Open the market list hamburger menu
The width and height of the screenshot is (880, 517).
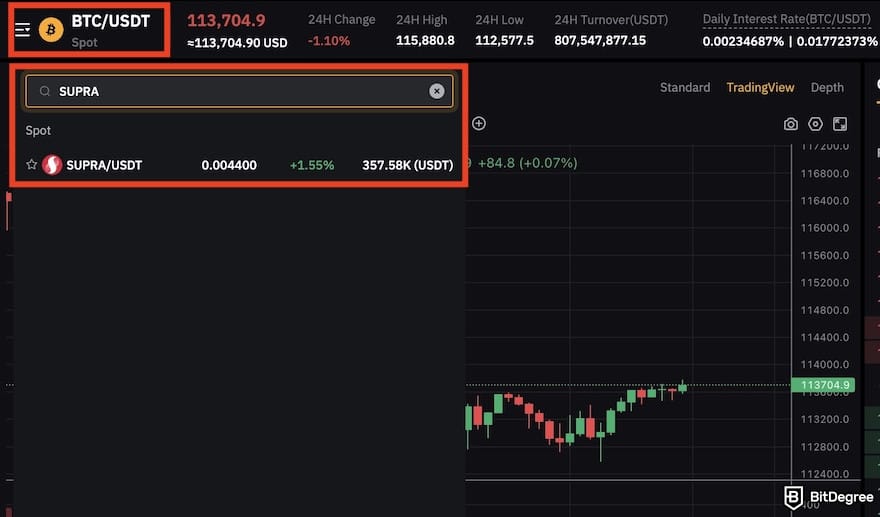tap(22, 29)
